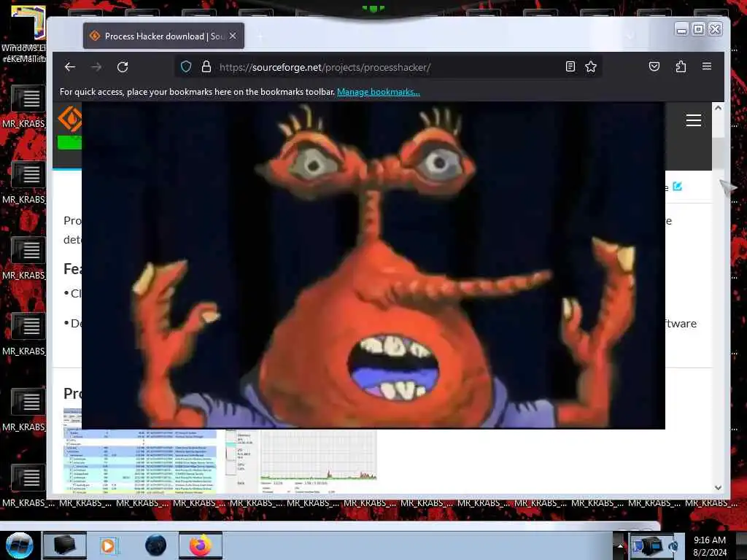Viewport: 747px width, 560px height.
Task: Open the tab list dropdown arrow
Action: coord(630,36)
